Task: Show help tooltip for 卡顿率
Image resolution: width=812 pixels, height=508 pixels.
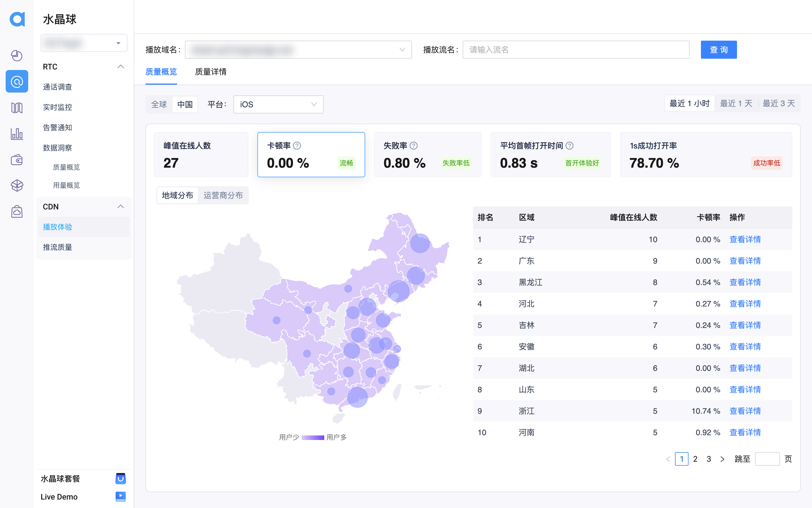Action: tap(297, 145)
